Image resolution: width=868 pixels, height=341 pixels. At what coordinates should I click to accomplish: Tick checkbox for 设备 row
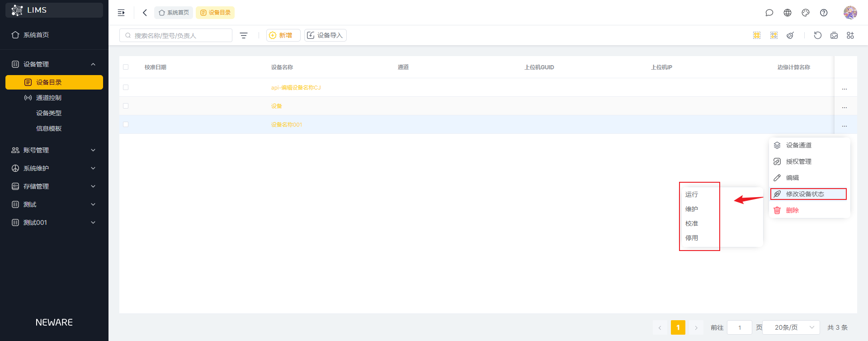pyautogui.click(x=126, y=106)
